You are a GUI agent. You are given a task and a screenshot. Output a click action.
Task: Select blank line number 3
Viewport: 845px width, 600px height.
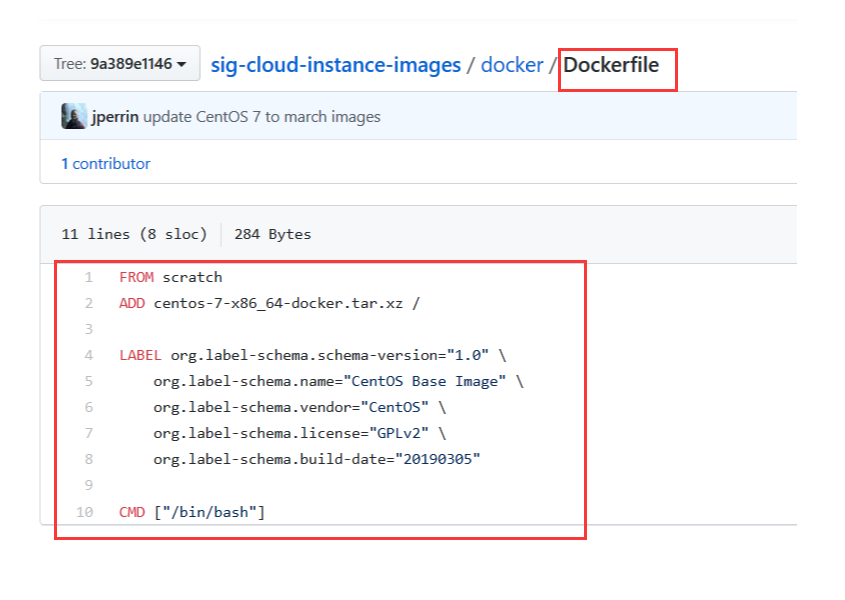point(89,329)
